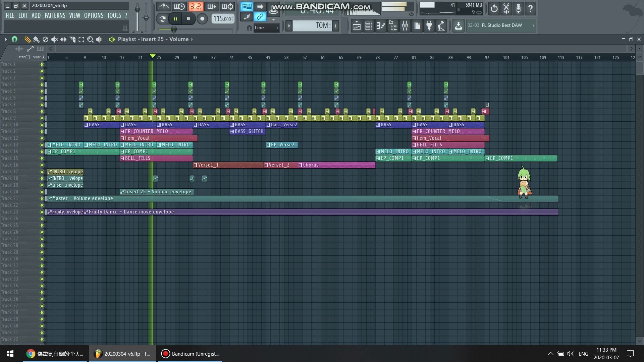Open the project/plugin database page icon
The height and width of the screenshot is (362, 644).
pos(417,25)
